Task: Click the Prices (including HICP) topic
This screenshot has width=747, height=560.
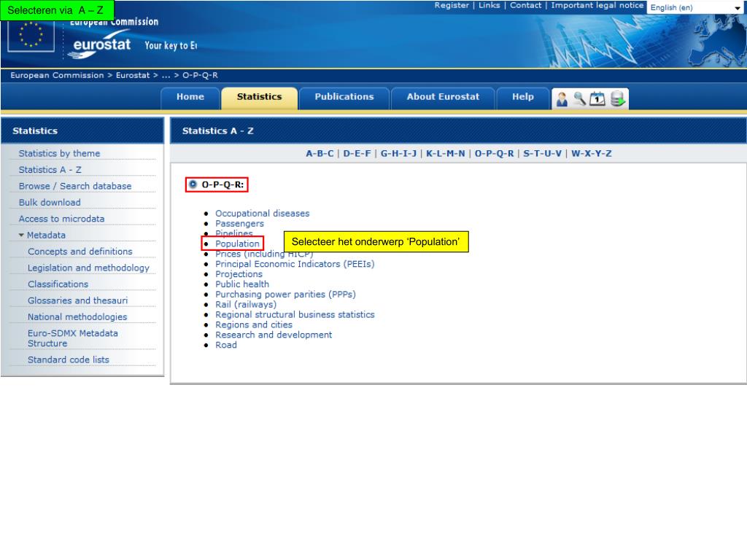Action: click(x=264, y=254)
